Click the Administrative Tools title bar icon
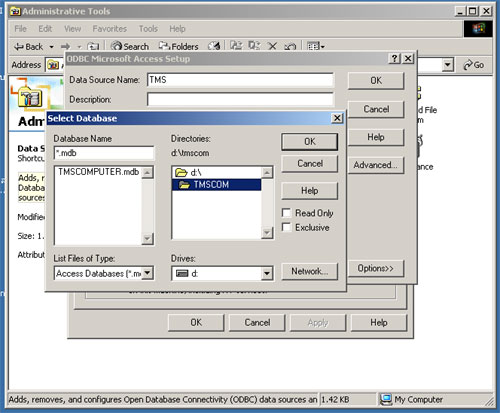This screenshot has height=413, width=500. tap(14, 11)
